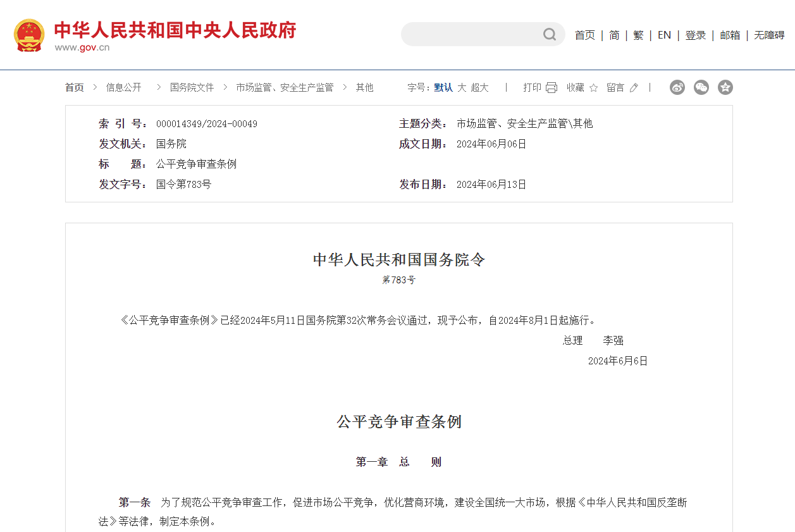This screenshot has height=532, width=795.
Task: Switch to traditional Chinese with 繁
Action: (638, 35)
